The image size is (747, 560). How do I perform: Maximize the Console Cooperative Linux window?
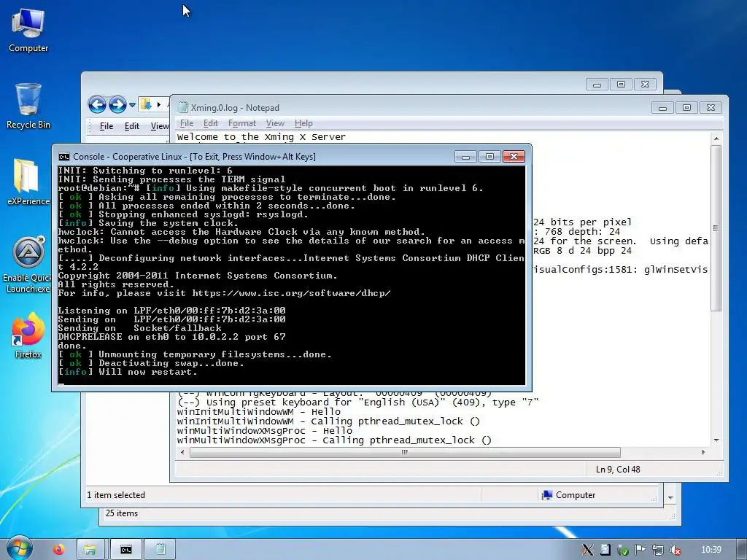[x=489, y=157]
